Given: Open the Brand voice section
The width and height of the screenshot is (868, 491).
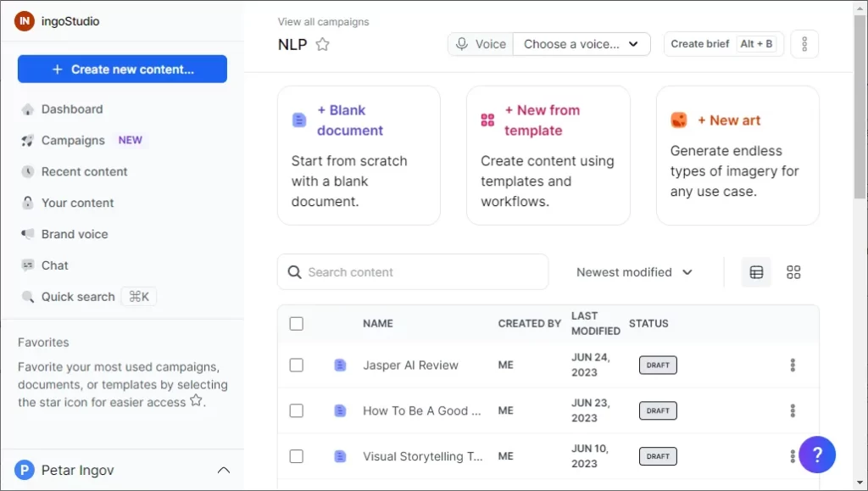Looking at the screenshot, I should coord(74,234).
